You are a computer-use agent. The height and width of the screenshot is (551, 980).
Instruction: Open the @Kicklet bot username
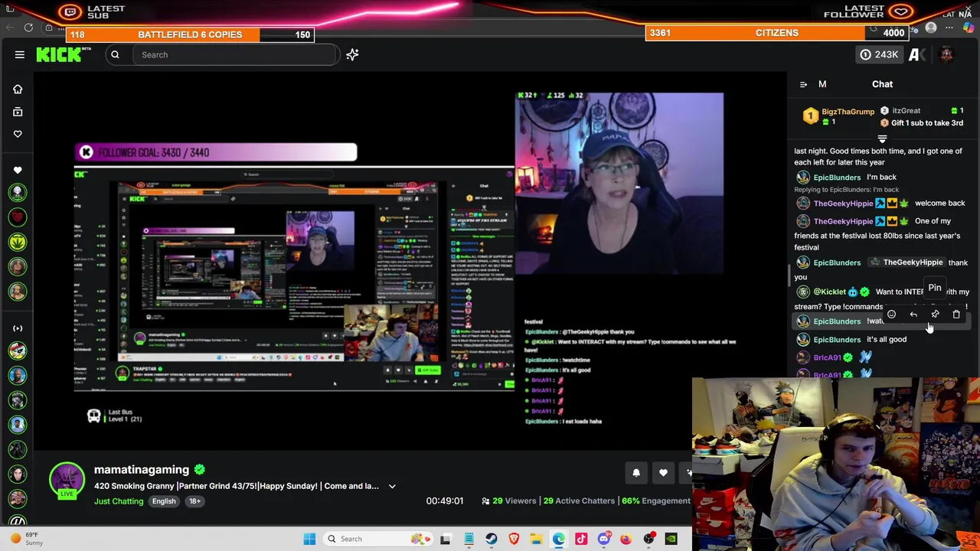829,292
